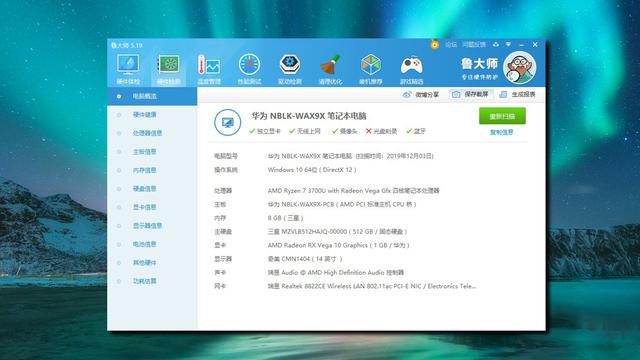This screenshot has height=360, width=640.
Task: Click the 保存截屏 save screenshot button
Action: [x=471, y=94]
